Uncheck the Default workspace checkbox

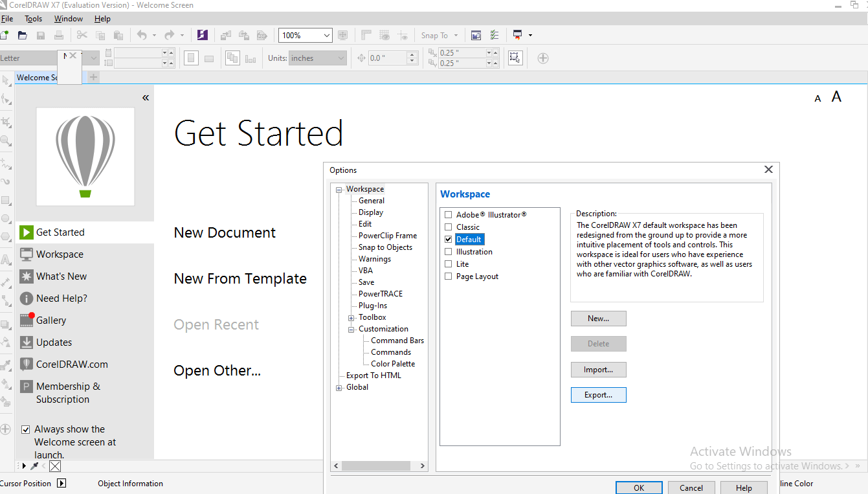[448, 240]
